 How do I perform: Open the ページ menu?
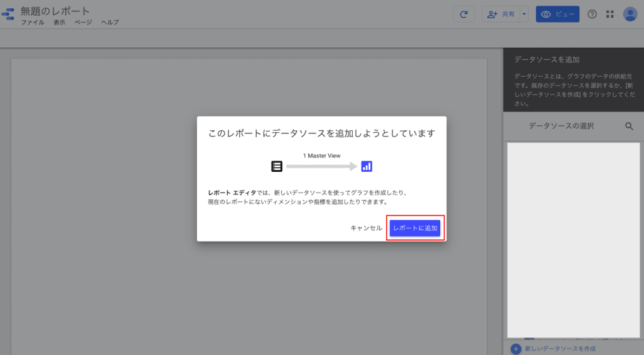[x=83, y=22]
